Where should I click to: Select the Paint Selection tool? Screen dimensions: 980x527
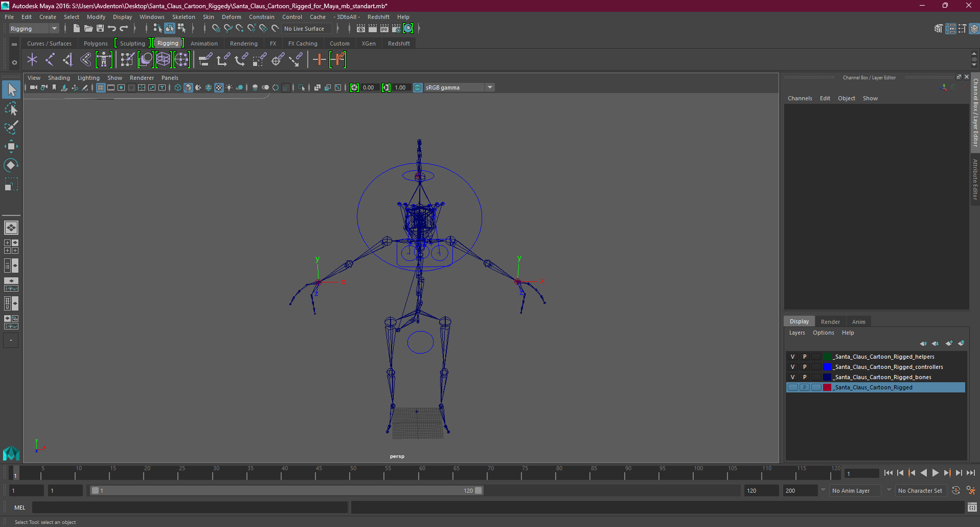pyautogui.click(x=11, y=127)
